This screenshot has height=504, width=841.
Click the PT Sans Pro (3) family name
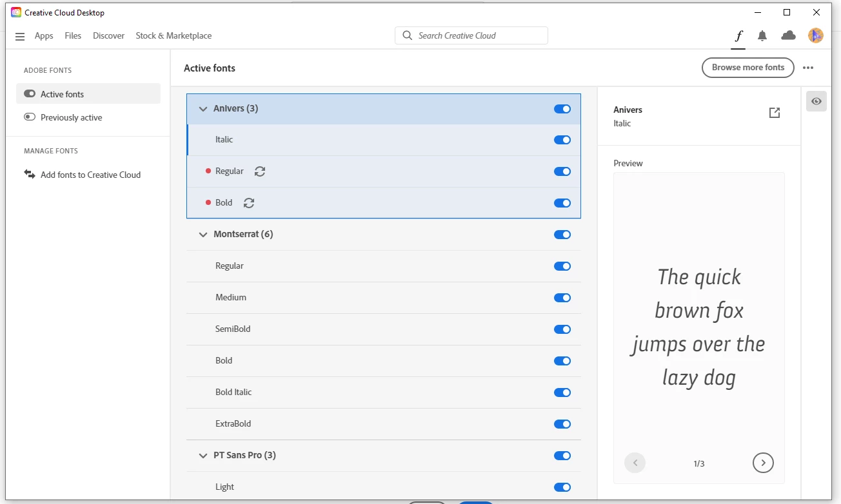(x=244, y=455)
